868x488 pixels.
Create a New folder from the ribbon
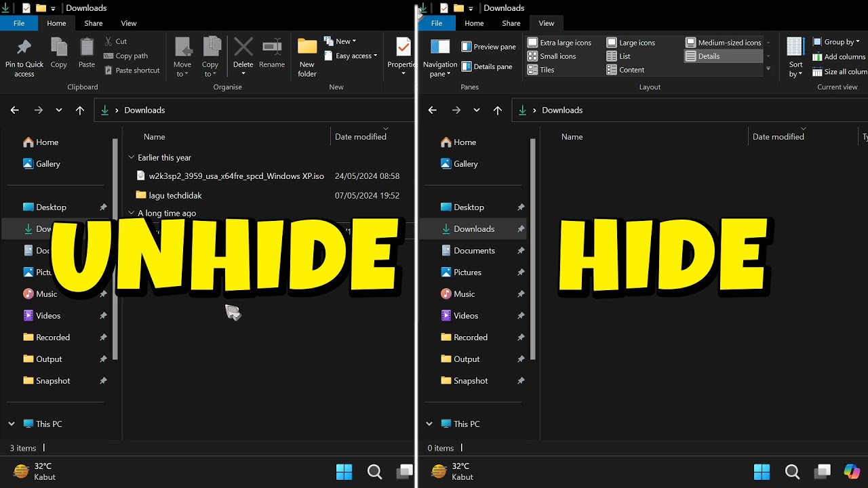coord(307,58)
